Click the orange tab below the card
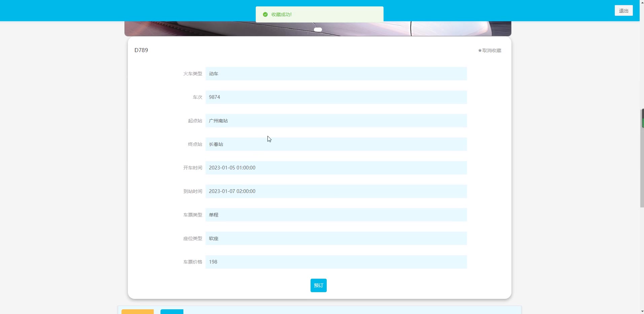Image resolution: width=644 pixels, height=314 pixels. 138,312
